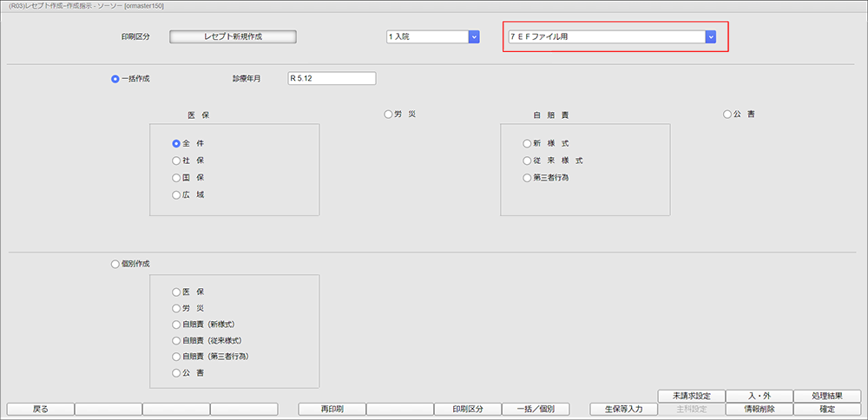The width and height of the screenshot is (868, 420).
Task: Click the 再印刷 button
Action: pos(332,409)
